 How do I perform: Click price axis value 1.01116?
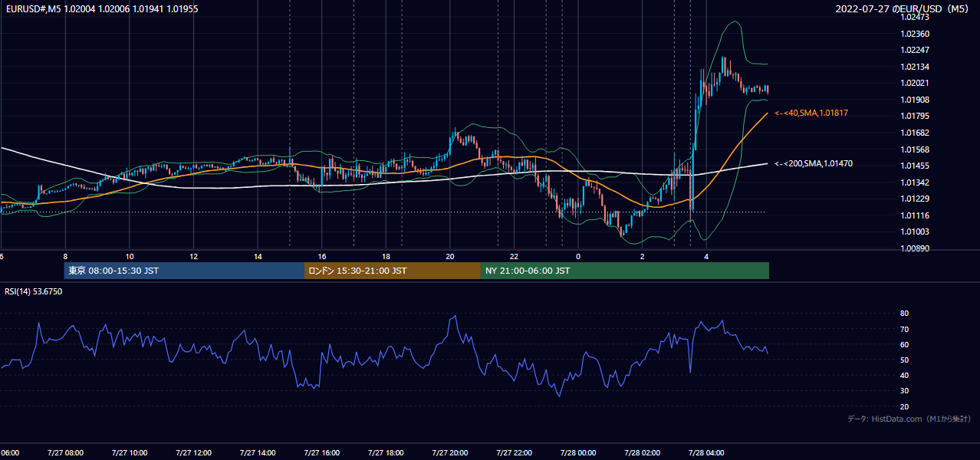(915, 215)
